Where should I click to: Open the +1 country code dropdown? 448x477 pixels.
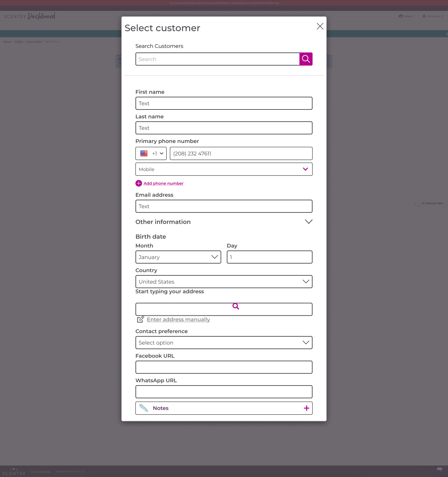(x=151, y=153)
